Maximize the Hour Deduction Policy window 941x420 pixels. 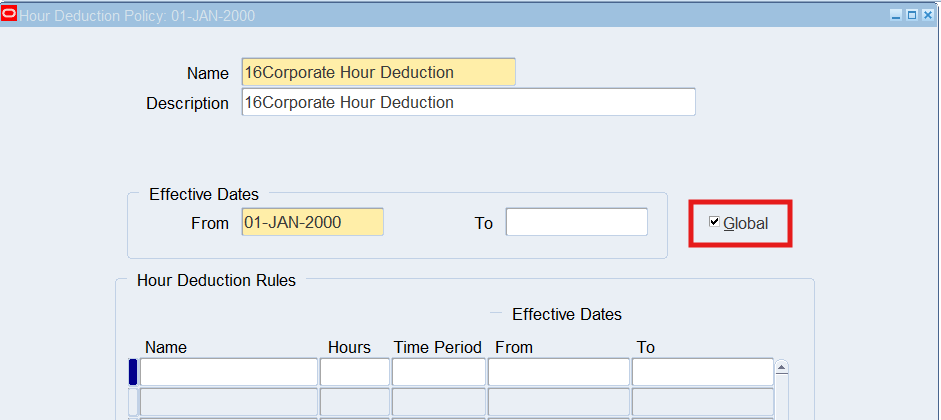911,15
